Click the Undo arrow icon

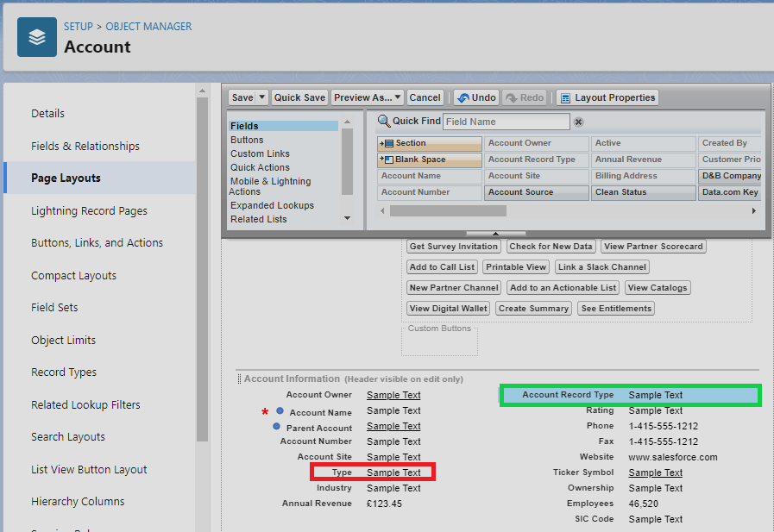coord(463,97)
